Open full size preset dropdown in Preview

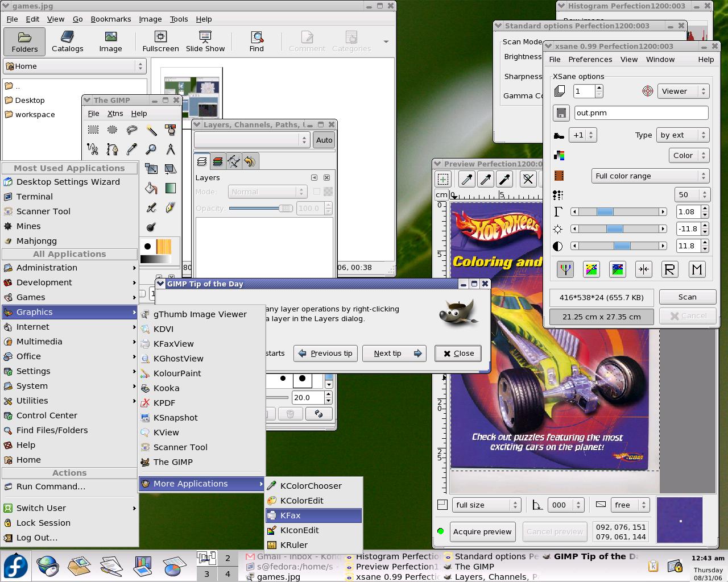[x=486, y=505]
